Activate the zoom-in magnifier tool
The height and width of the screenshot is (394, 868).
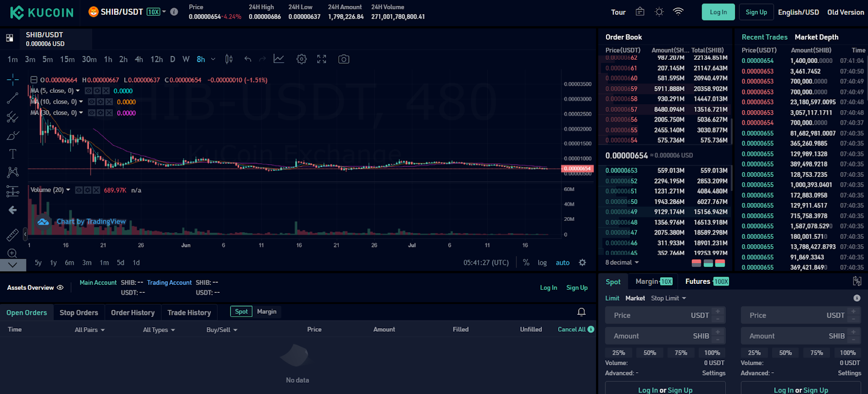[12, 253]
